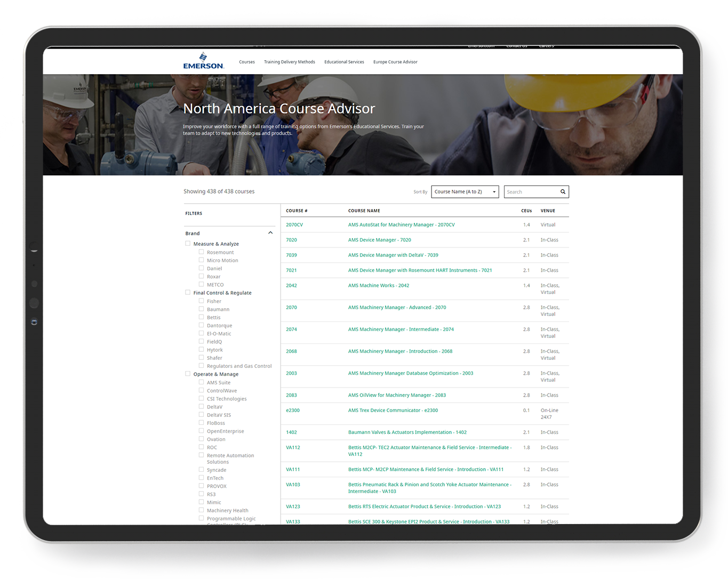Image resolution: width=728 pixels, height=579 pixels.
Task: Open course number 2070CV link
Action: [294, 225]
